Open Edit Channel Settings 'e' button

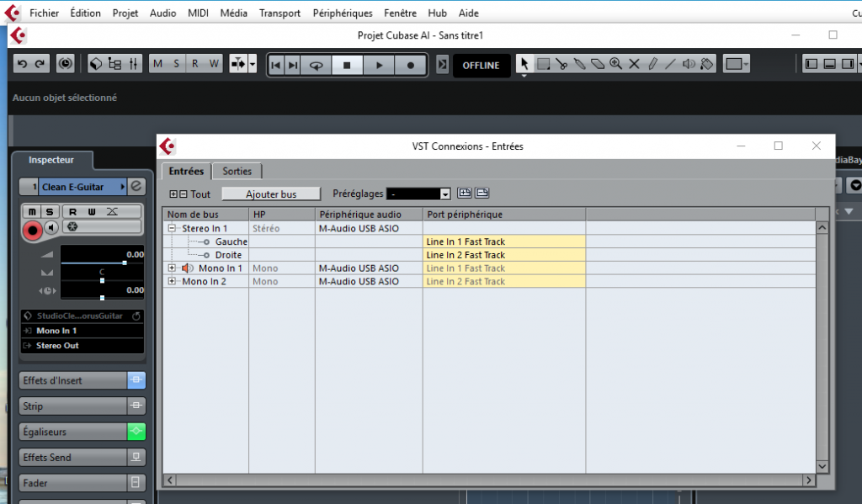[x=136, y=186]
